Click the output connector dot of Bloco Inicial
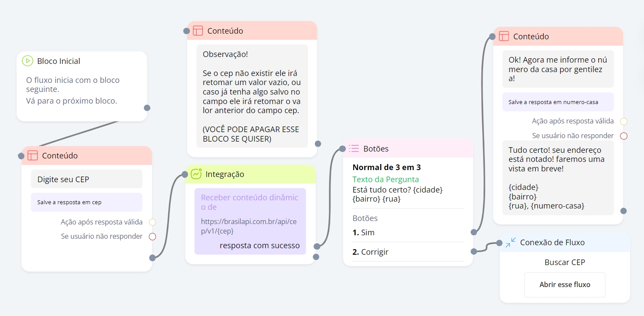 (x=147, y=107)
